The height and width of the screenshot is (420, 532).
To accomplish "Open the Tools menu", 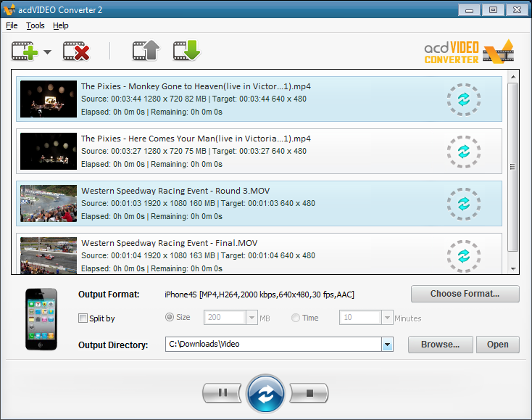I will tap(36, 25).
